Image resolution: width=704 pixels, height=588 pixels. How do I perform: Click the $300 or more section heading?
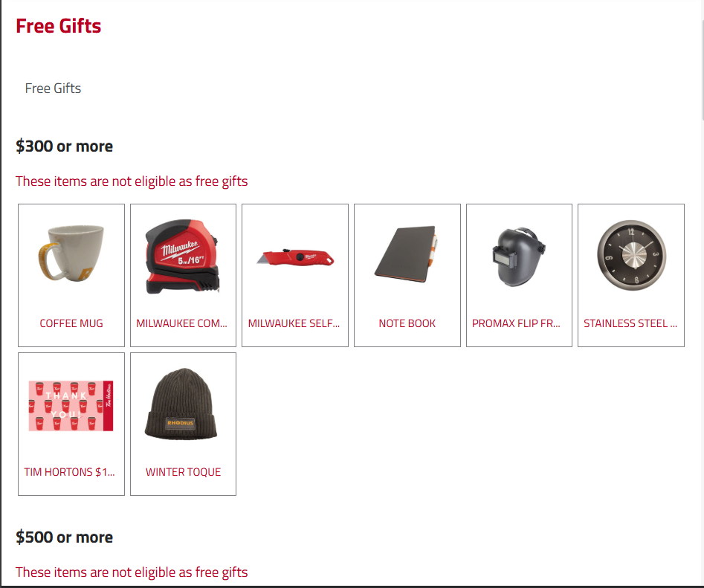[x=64, y=146]
